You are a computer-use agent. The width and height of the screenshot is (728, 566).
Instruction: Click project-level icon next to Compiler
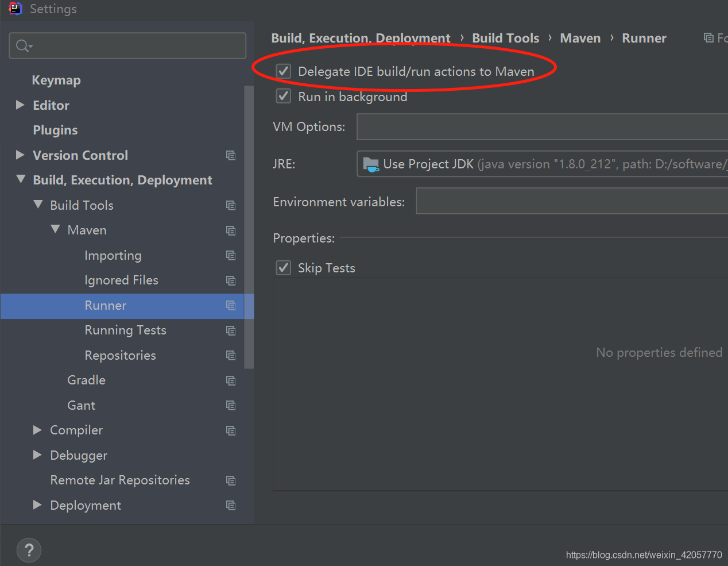[231, 430]
